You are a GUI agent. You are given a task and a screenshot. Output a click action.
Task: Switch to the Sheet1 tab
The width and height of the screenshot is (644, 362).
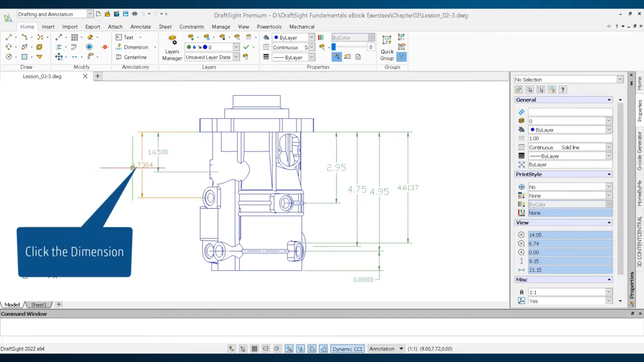pyautogui.click(x=39, y=305)
